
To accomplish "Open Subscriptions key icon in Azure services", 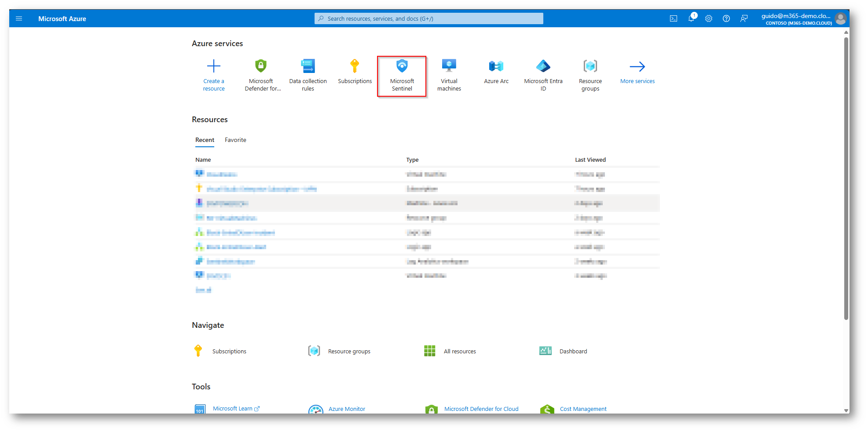I will point(355,66).
